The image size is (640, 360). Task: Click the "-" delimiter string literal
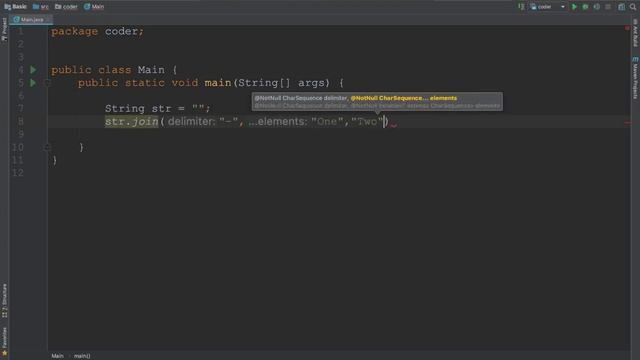click(x=229, y=121)
